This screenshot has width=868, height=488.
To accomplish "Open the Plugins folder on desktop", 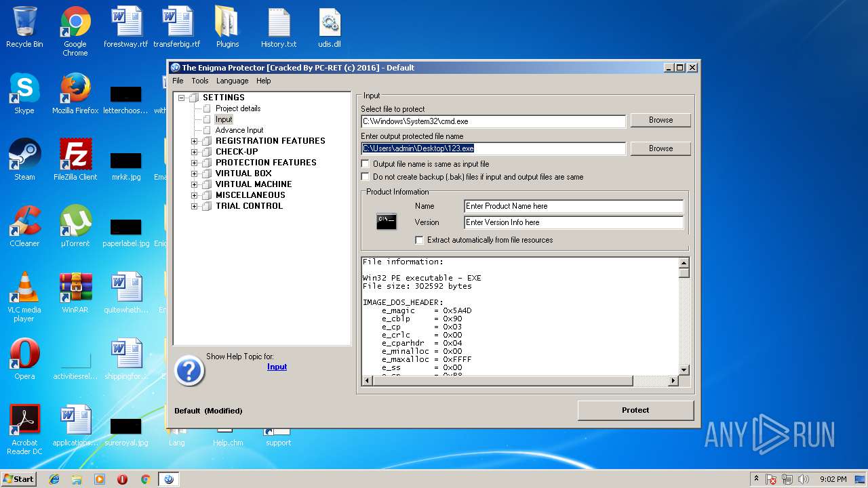I will coord(227,27).
